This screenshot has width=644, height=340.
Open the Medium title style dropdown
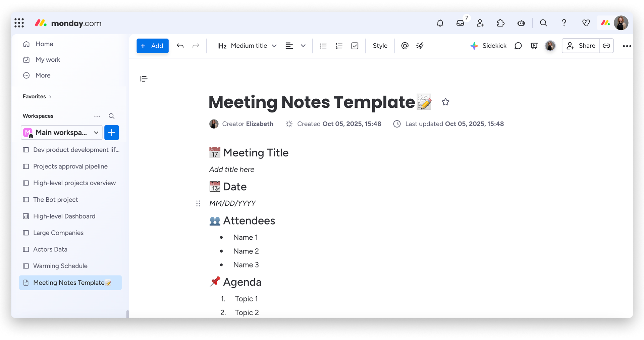(248, 46)
